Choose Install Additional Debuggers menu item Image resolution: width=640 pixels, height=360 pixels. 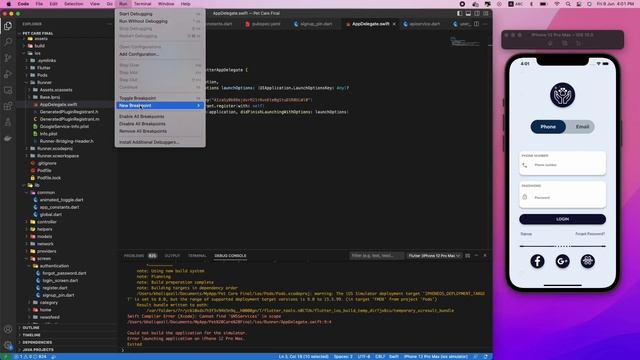(160, 142)
